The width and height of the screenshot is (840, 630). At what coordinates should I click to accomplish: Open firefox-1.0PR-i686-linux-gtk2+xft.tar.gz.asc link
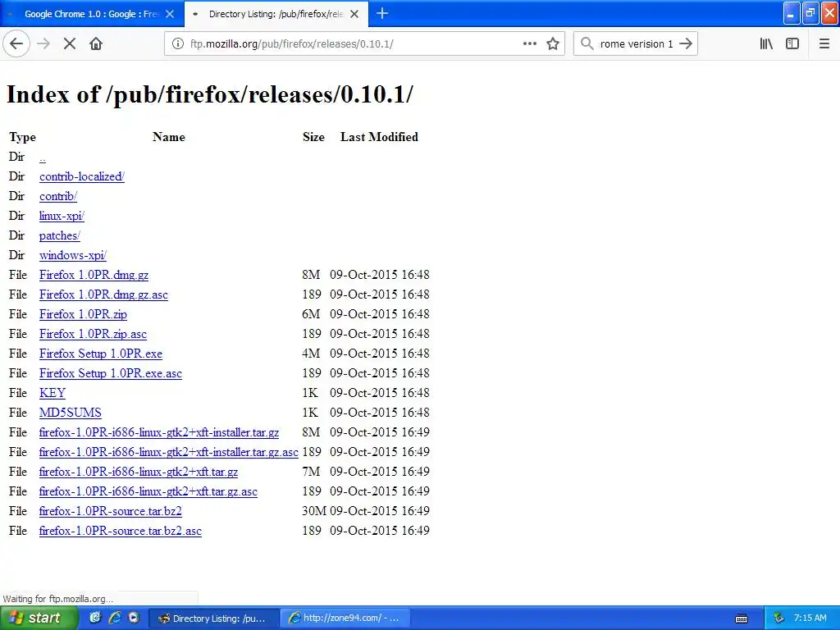pos(148,492)
